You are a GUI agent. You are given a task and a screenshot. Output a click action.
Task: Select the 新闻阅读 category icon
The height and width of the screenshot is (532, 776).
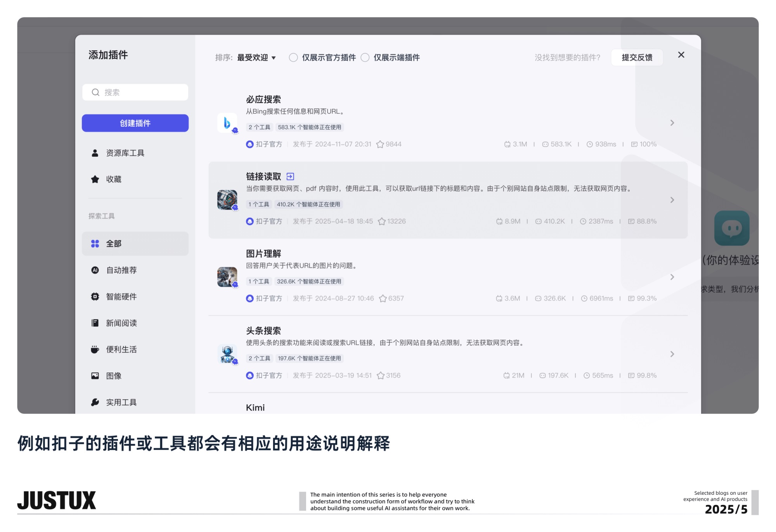[x=95, y=323]
